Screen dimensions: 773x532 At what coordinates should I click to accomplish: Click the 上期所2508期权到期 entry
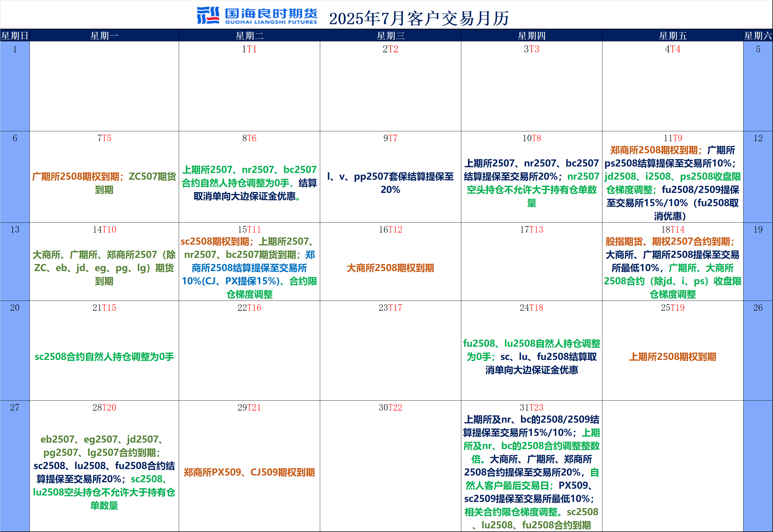(673, 357)
